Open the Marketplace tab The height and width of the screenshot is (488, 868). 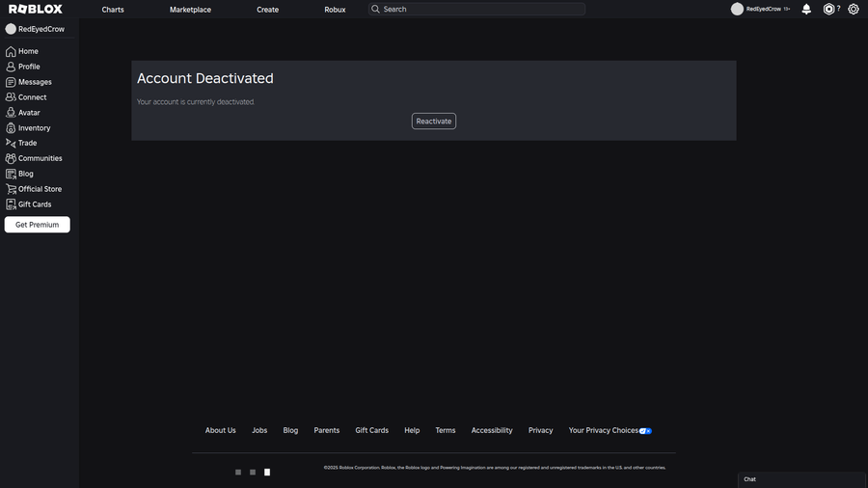(190, 10)
